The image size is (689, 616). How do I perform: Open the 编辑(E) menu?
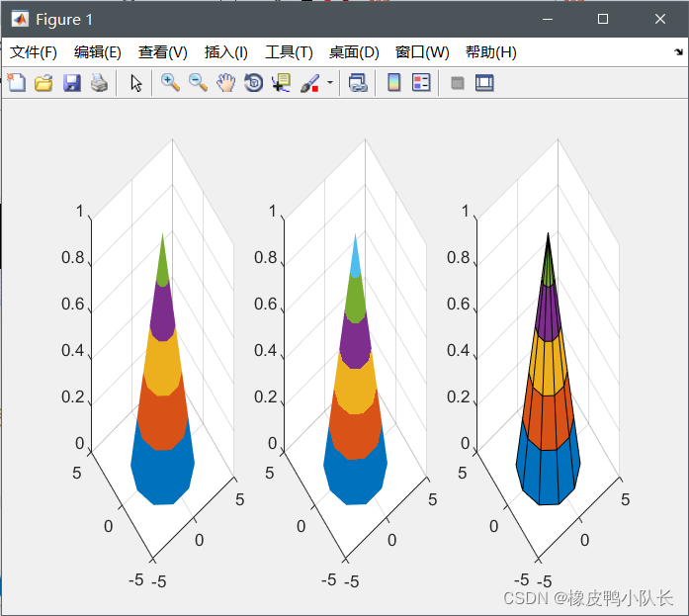click(x=98, y=52)
